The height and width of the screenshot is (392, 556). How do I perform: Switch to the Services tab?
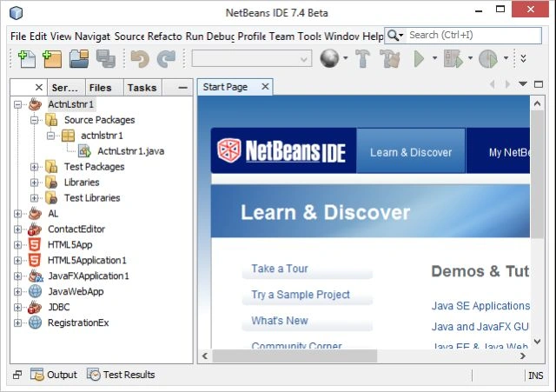(64, 88)
